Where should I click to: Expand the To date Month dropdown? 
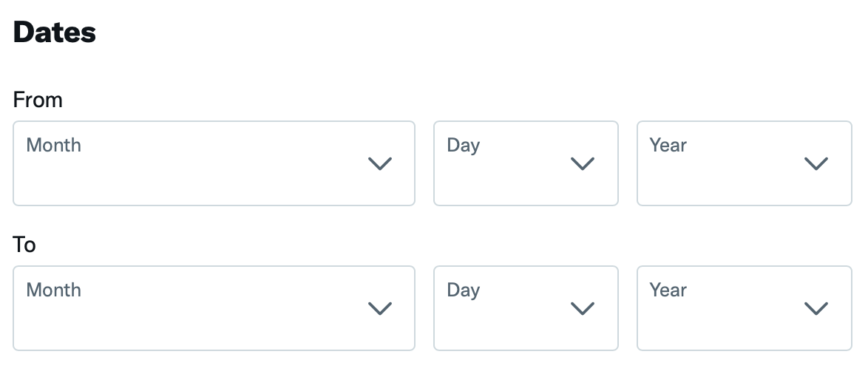point(214,308)
